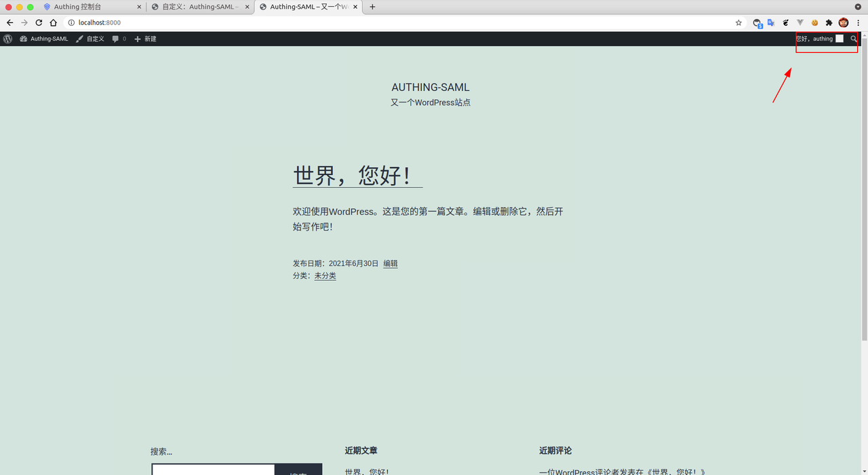Open a new browser tab with plus
The height and width of the screenshot is (475, 868).
pos(372,7)
